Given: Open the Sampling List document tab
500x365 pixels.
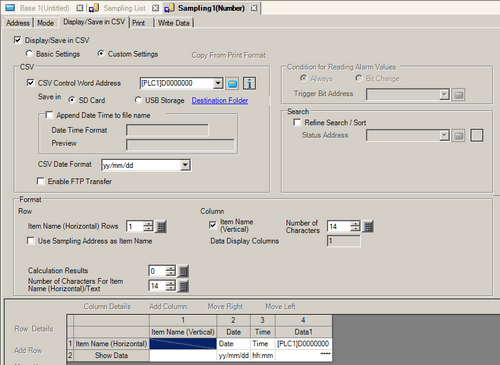Looking at the screenshot, I should tap(125, 8).
